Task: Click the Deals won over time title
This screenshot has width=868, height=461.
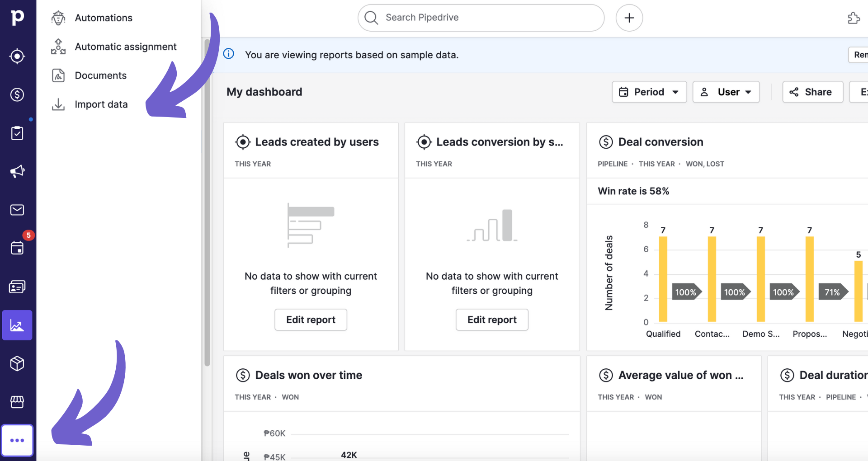Action: click(x=309, y=375)
